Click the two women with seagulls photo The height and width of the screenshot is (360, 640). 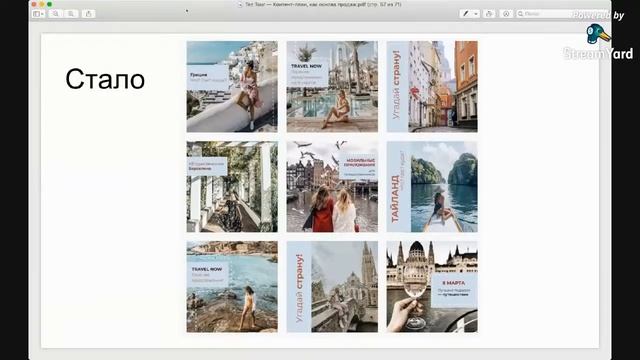tap(332, 187)
